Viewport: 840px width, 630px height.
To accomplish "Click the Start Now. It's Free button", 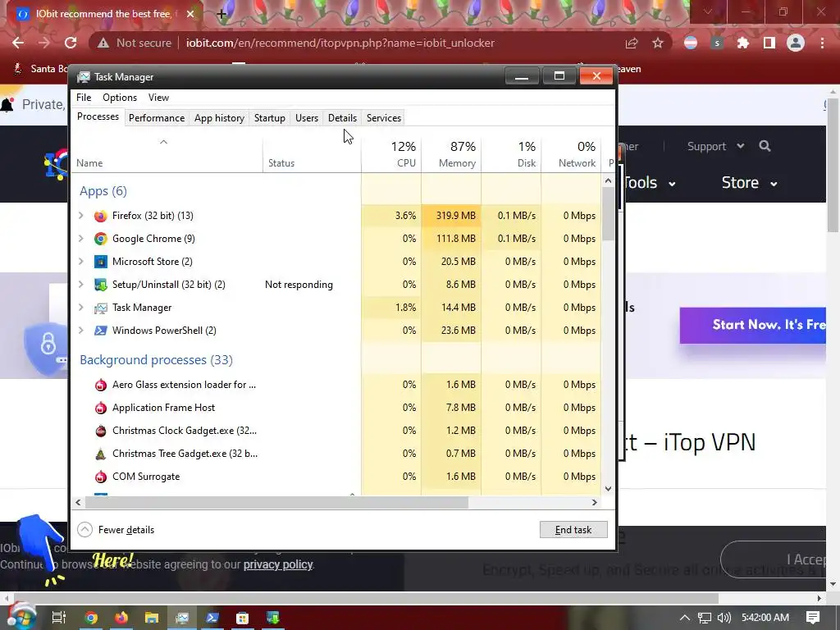I will [753, 325].
